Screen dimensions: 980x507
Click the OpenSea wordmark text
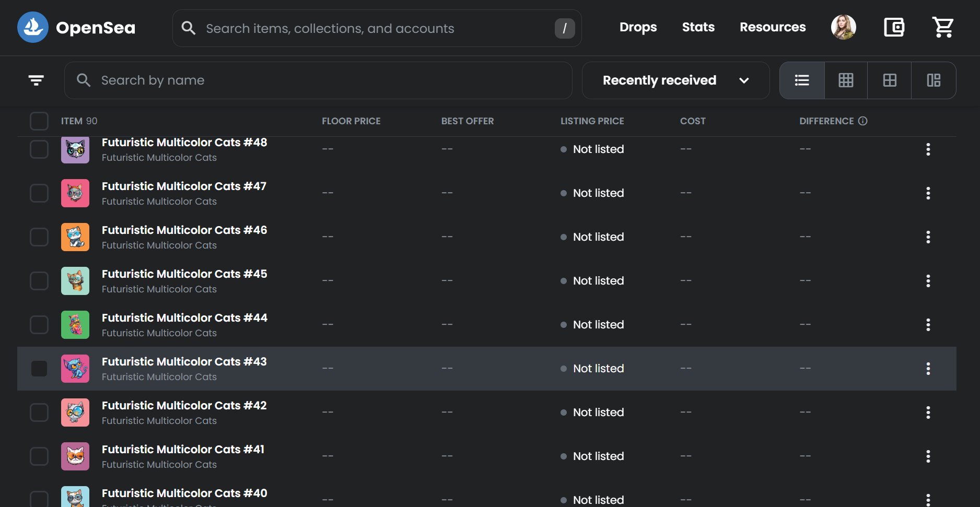pyautogui.click(x=96, y=28)
